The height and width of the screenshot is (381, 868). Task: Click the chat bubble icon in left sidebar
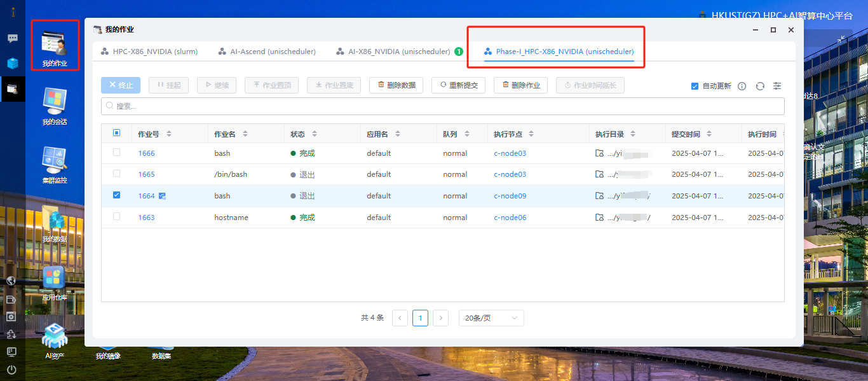click(x=12, y=38)
